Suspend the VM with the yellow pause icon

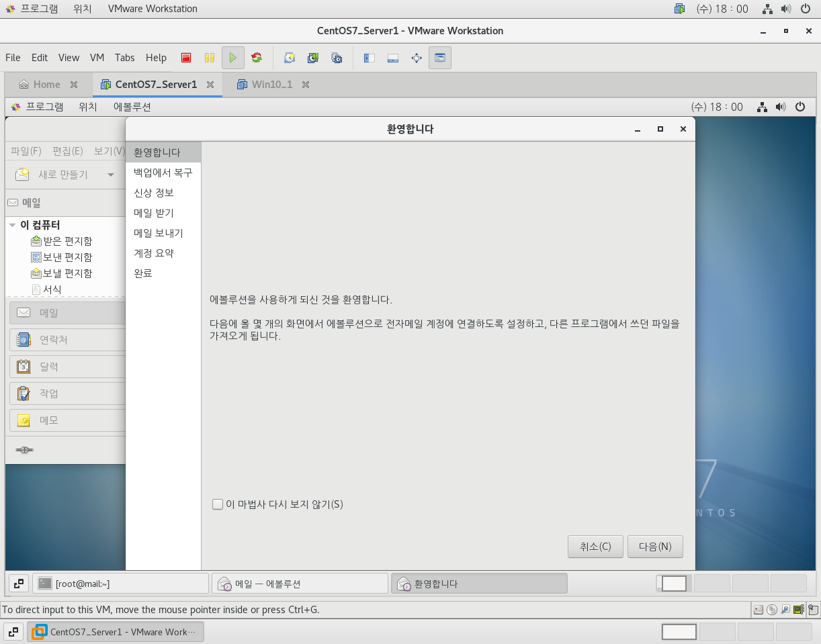click(210, 58)
